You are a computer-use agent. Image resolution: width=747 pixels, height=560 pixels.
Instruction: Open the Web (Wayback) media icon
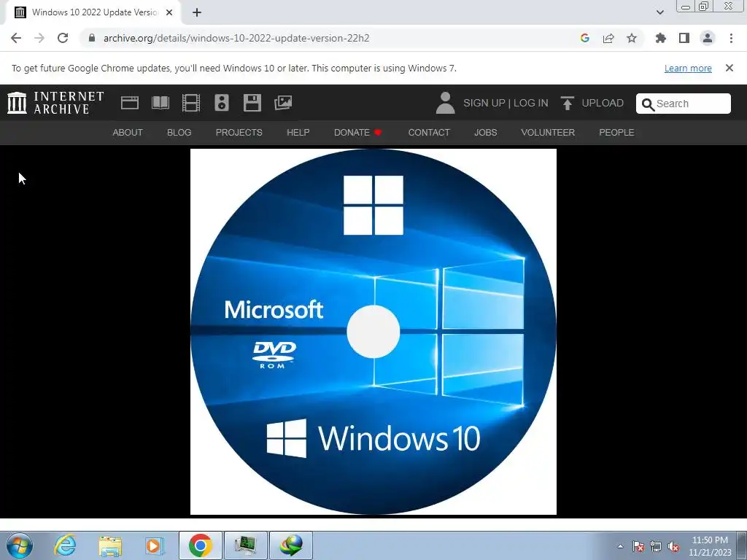coord(130,103)
